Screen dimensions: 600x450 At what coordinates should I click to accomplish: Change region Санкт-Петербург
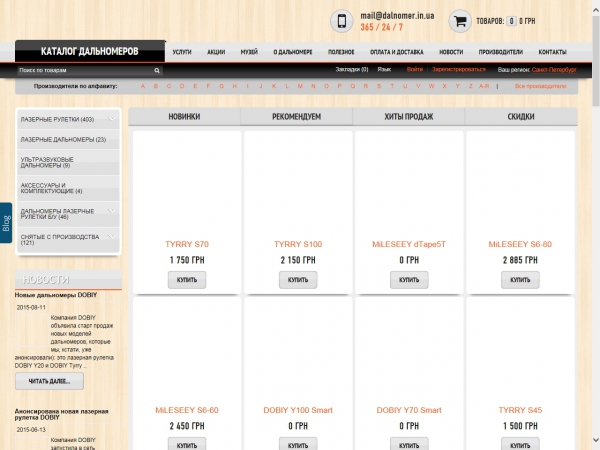(x=554, y=70)
